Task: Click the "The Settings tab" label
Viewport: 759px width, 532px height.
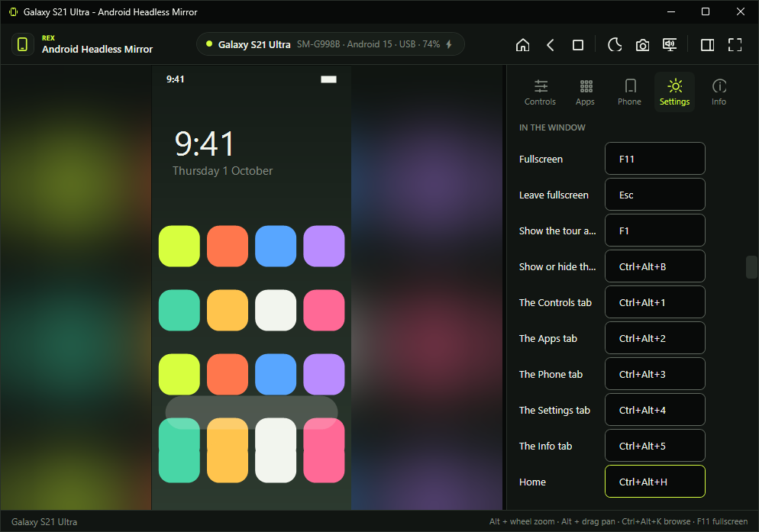Action: [554, 411]
